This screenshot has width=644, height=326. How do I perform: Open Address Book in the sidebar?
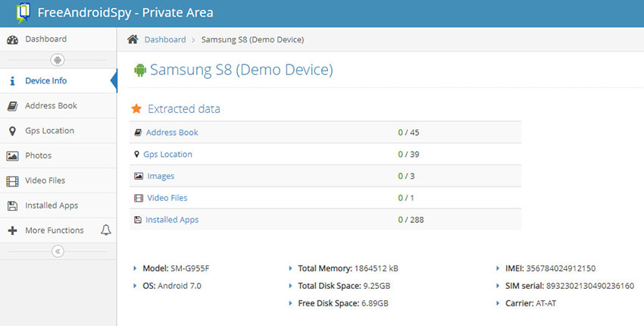click(51, 106)
